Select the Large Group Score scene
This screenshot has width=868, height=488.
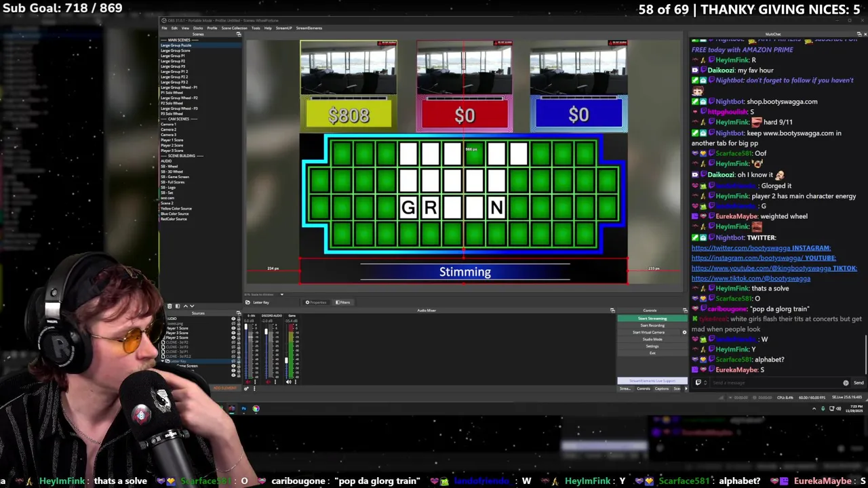coord(176,50)
